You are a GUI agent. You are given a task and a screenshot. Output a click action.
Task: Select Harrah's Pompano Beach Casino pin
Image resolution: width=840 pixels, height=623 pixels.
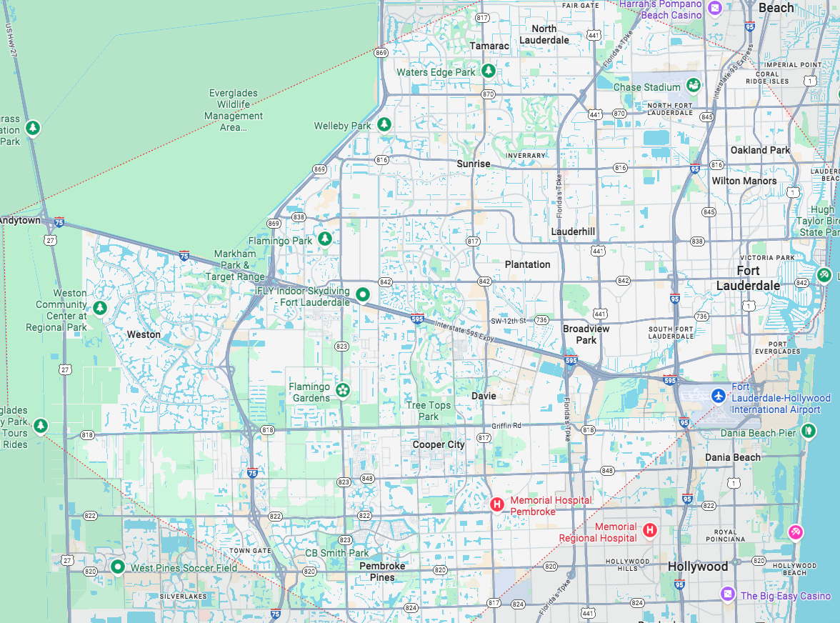pyautogui.click(x=714, y=8)
